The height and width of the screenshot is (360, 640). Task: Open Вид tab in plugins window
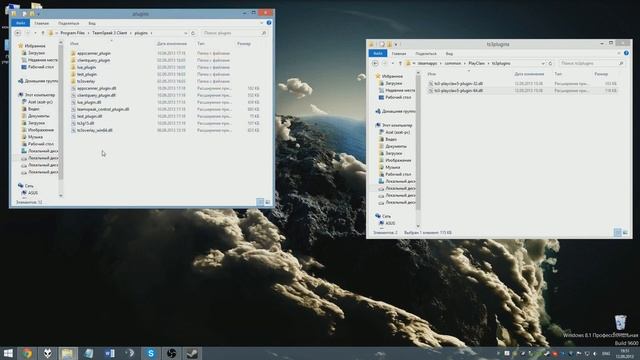92,23
